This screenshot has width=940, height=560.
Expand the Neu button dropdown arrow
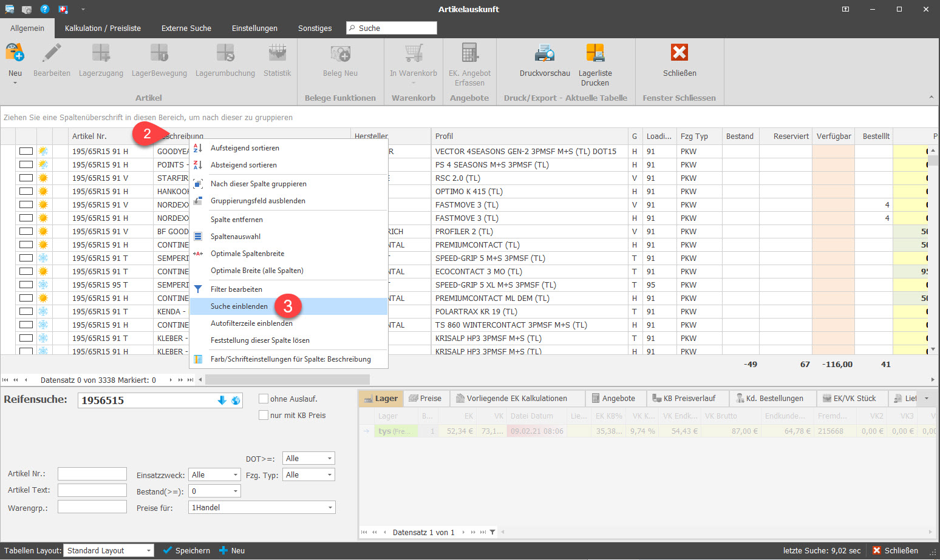click(x=15, y=83)
